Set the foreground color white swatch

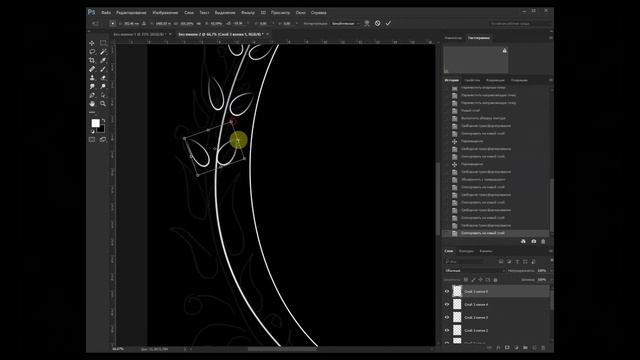pyautogui.click(x=95, y=123)
